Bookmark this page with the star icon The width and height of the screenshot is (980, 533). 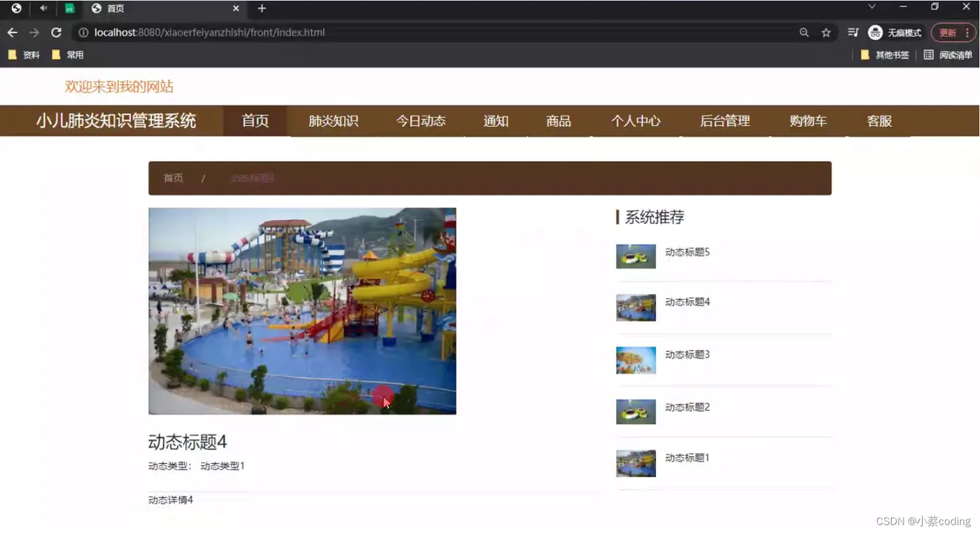pos(826,32)
